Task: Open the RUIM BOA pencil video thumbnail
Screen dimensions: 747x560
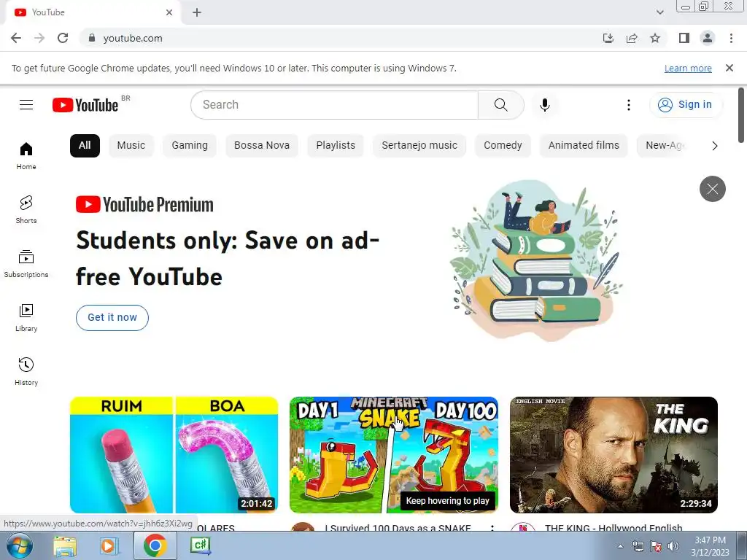Action: (x=174, y=455)
